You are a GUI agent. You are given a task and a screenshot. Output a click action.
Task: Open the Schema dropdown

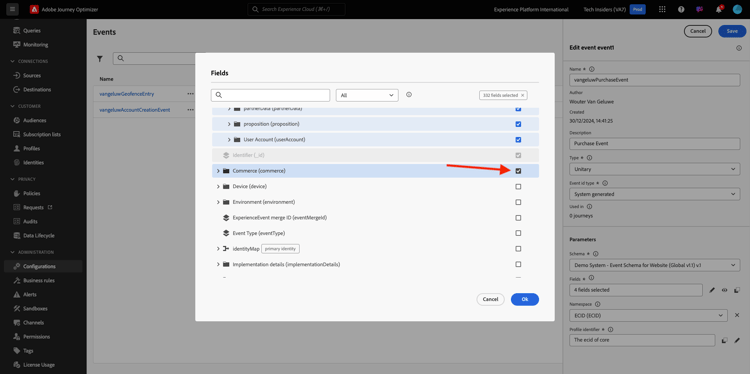pos(654,265)
